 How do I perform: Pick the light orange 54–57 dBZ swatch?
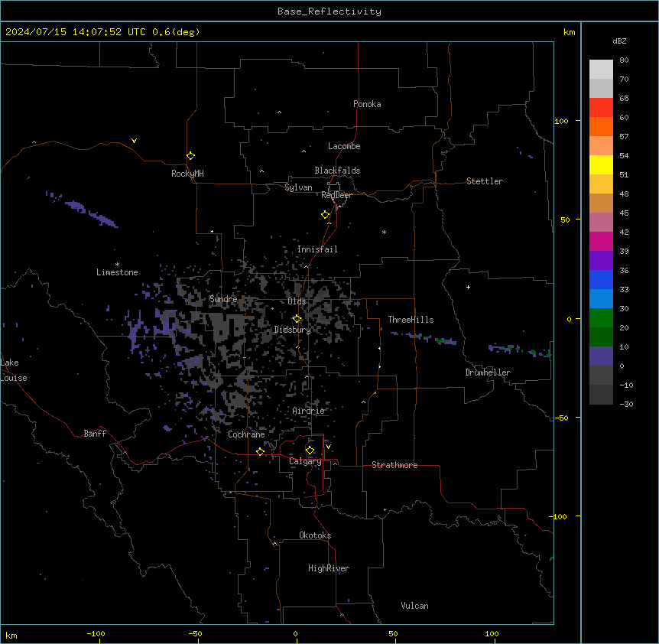601,146
